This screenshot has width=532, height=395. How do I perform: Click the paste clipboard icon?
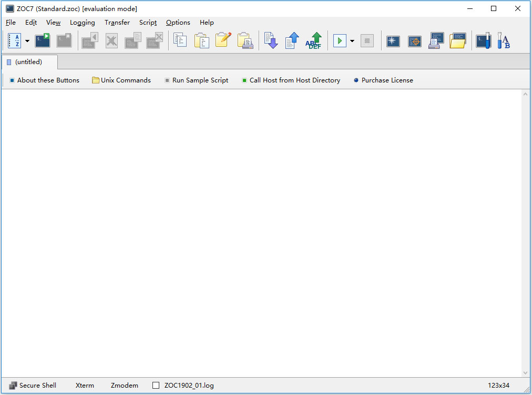[201, 40]
